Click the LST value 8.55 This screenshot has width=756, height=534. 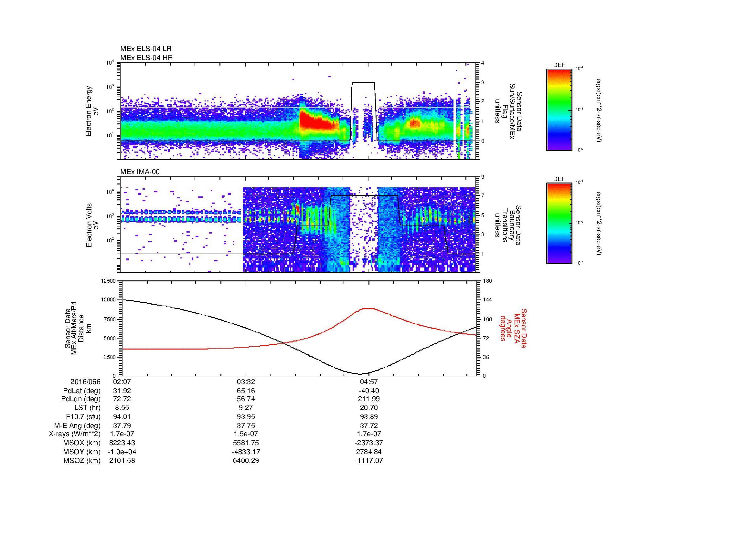122,408
